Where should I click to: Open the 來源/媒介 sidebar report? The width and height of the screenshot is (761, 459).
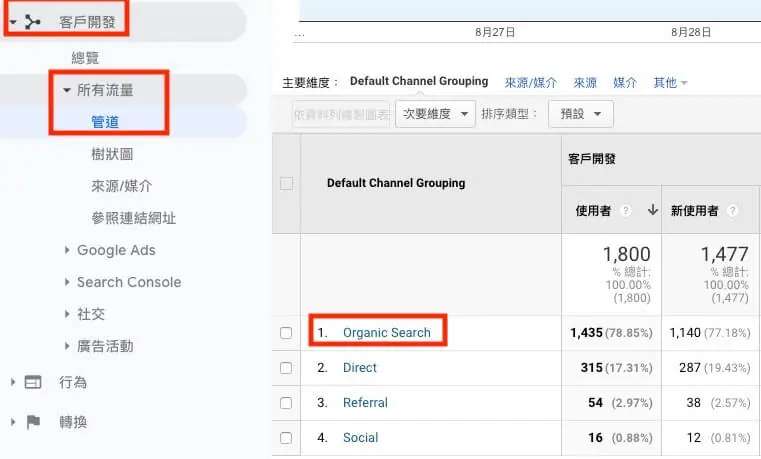(121, 186)
